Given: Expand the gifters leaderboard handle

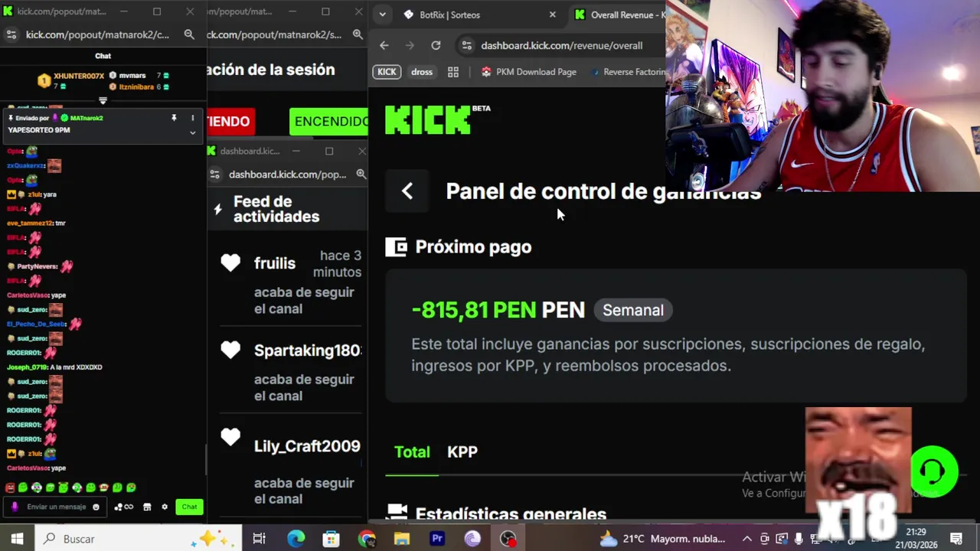Looking at the screenshot, I should click(x=103, y=100).
